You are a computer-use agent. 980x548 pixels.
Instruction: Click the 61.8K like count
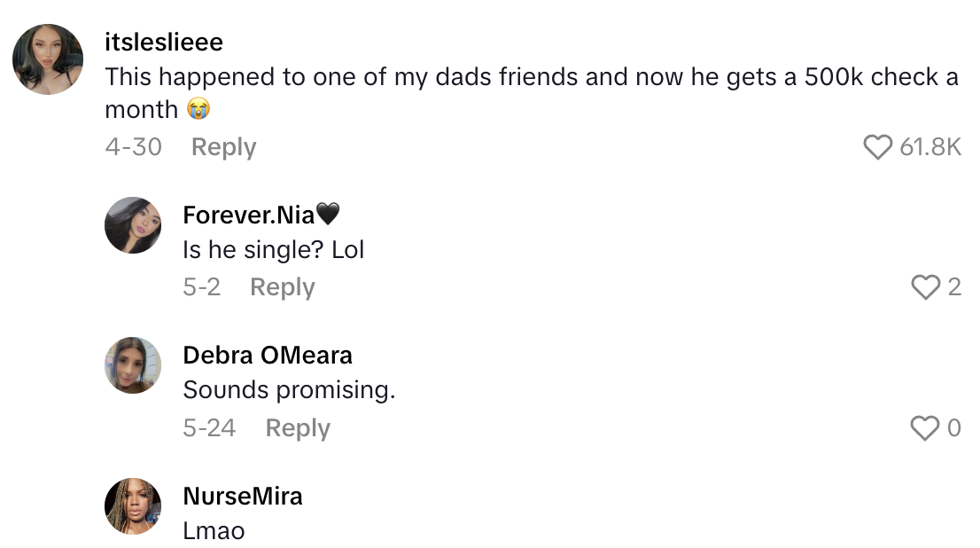pyautogui.click(x=929, y=147)
